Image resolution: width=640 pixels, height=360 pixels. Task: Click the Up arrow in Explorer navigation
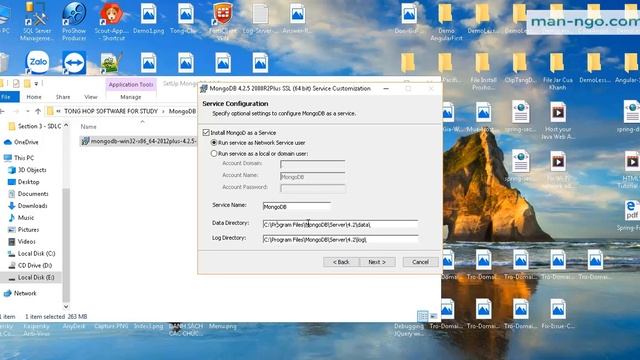tap(38, 111)
